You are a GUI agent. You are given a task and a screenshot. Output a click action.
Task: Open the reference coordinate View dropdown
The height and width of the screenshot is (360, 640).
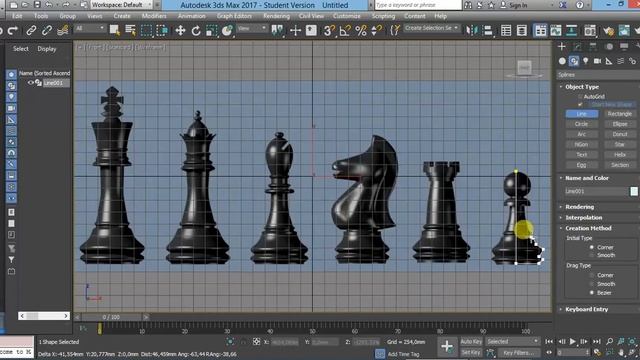[x=252, y=28]
